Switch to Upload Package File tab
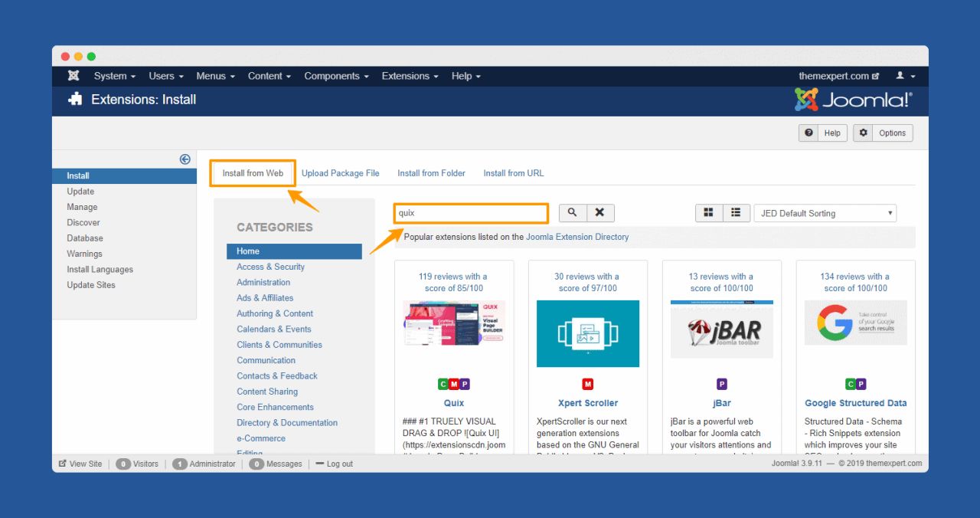The height and width of the screenshot is (518, 980). (340, 173)
